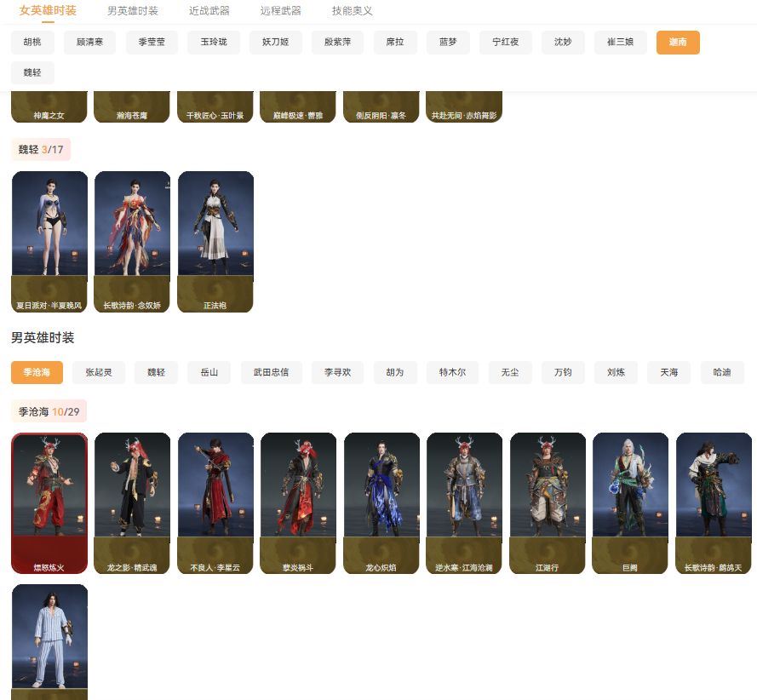Viewport: 757px width, 700px height.
Task: View the 龙心炽焰 outfit thumbnail
Action: pyautogui.click(x=381, y=502)
